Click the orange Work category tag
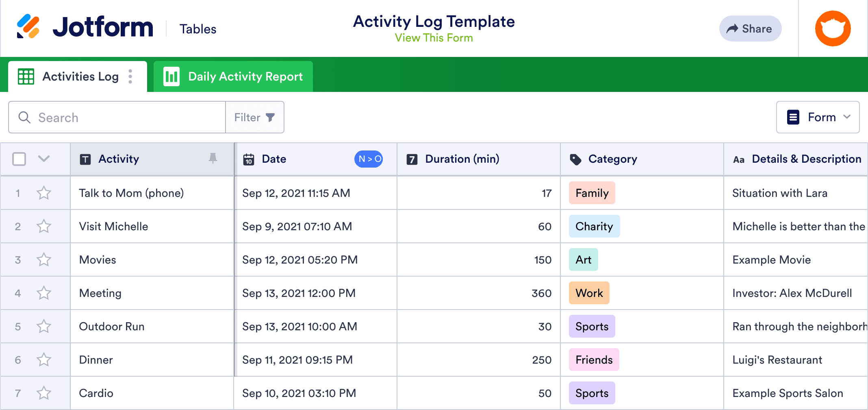 point(589,293)
